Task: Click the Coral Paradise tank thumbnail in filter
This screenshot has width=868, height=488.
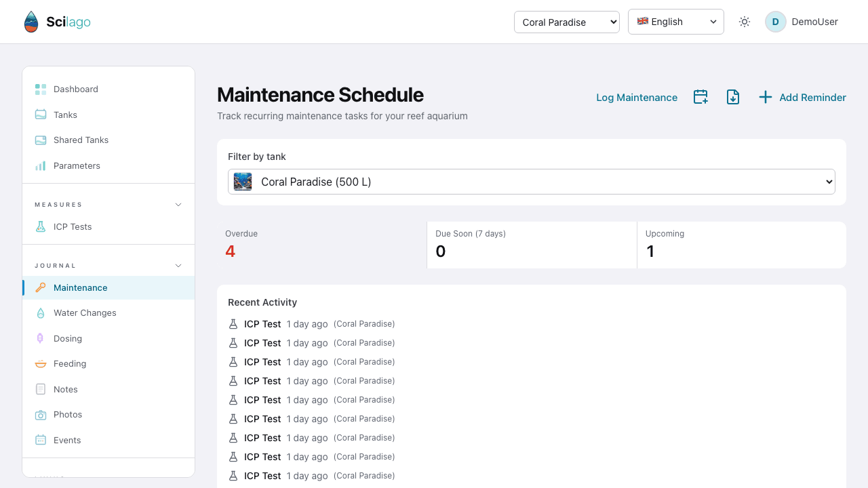Action: pos(243,182)
